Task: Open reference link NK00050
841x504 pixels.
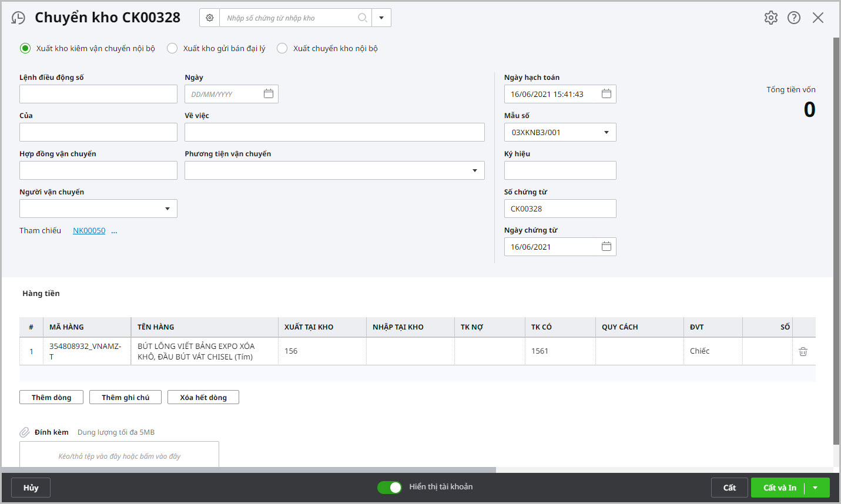Action: click(x=89, y=231)
